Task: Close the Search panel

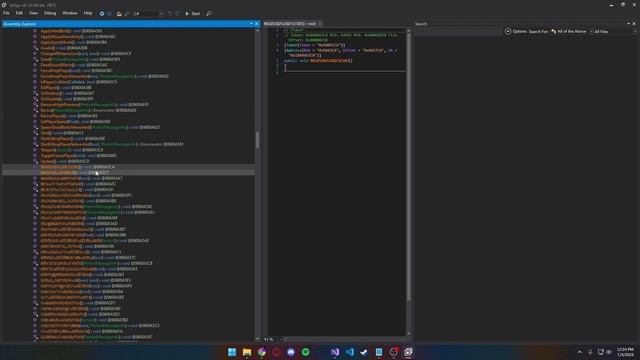Action: pyautogui.click(x=634, y=24)
